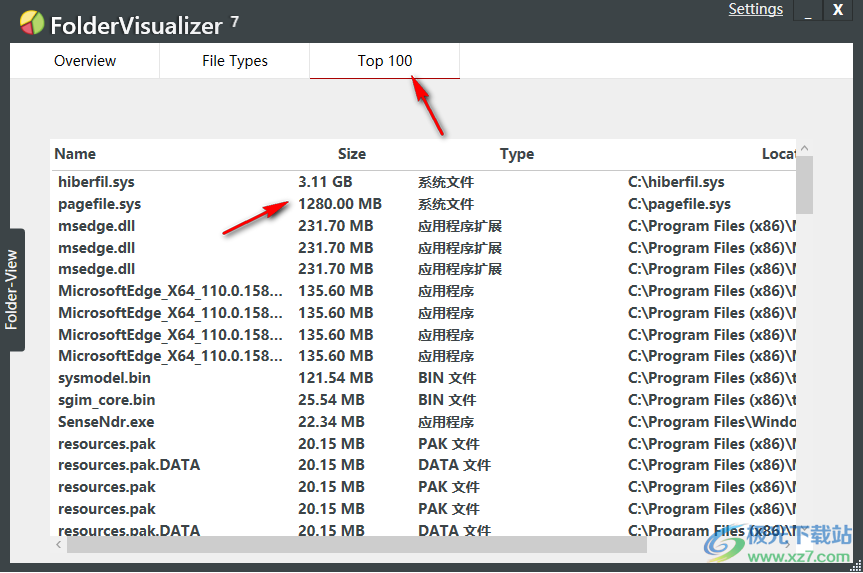This screenshot has width=863, height=573.
Task: Sort list by Name column header
Action: click(x=75, y=154)
